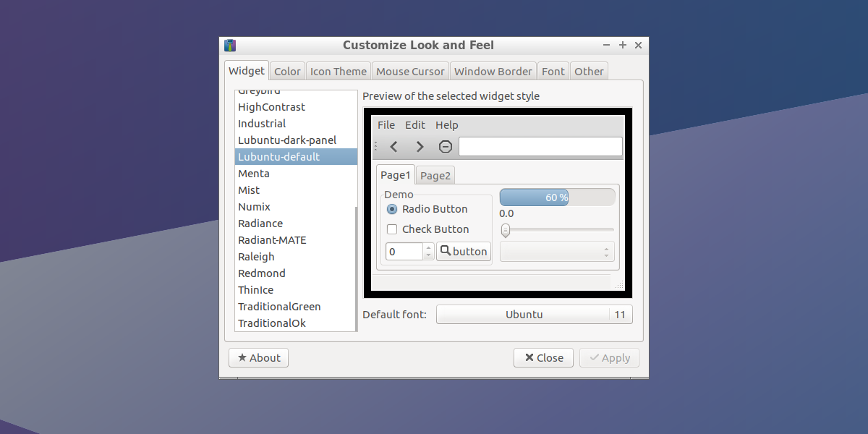Click the About button
868x434 pixels.
pyautogui.click(x=258, y=357)
